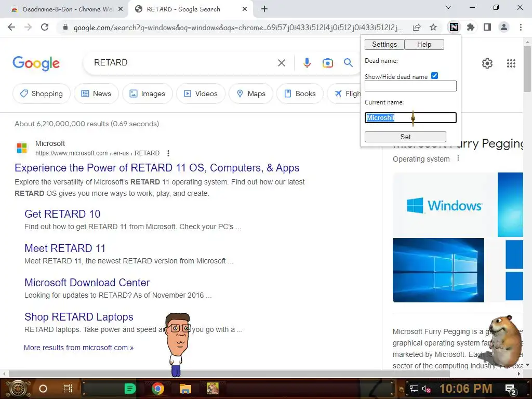The image size is (532, 399).
Task: Open the tab search chevron
Action: 448,7
